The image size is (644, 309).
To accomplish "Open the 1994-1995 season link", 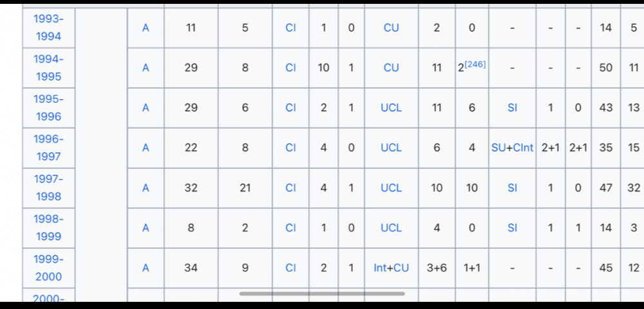I will [48, 68].
